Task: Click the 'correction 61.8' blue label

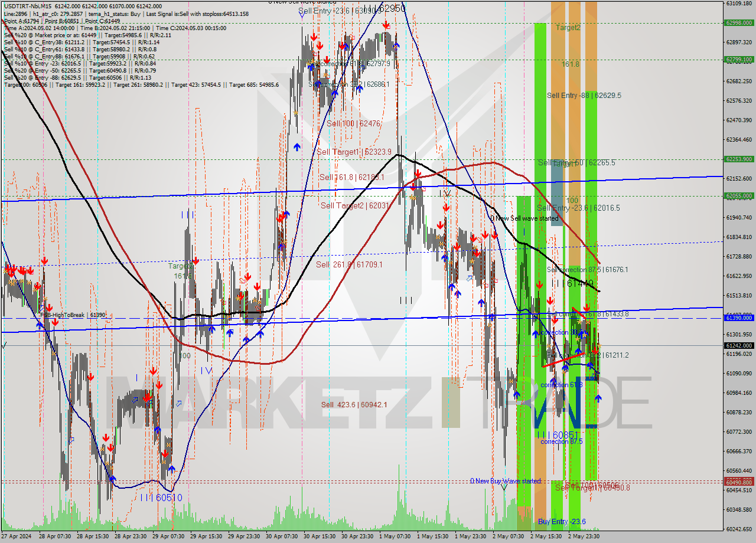Action: (x=562, y=385)
